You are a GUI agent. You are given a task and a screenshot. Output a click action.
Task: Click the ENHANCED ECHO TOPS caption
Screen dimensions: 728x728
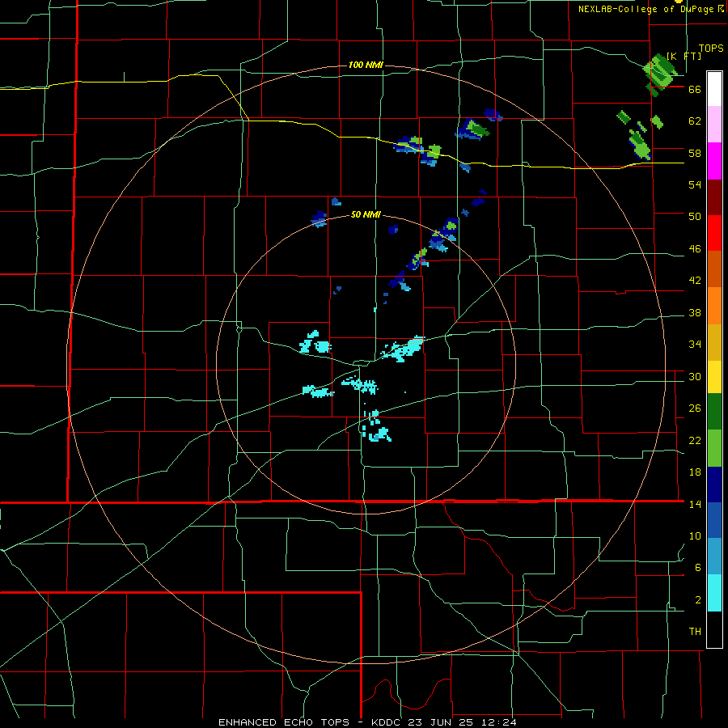pyautogui.click(x=284, y=722)
